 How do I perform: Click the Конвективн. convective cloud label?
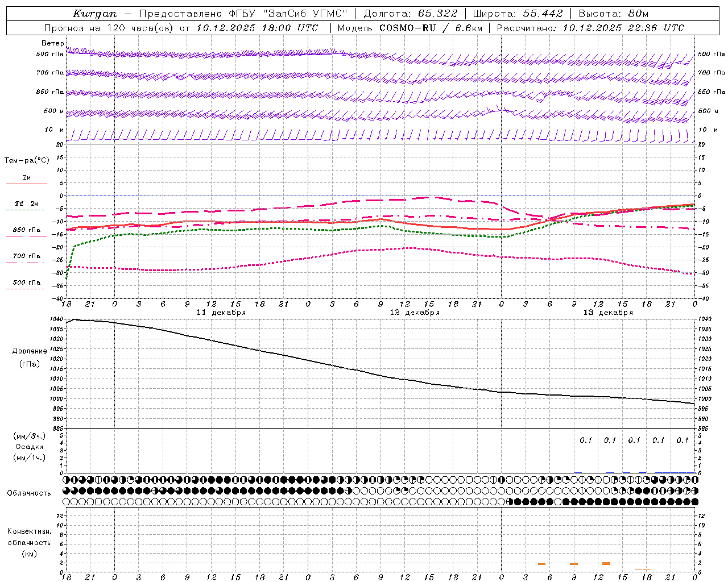click(30, 531)
